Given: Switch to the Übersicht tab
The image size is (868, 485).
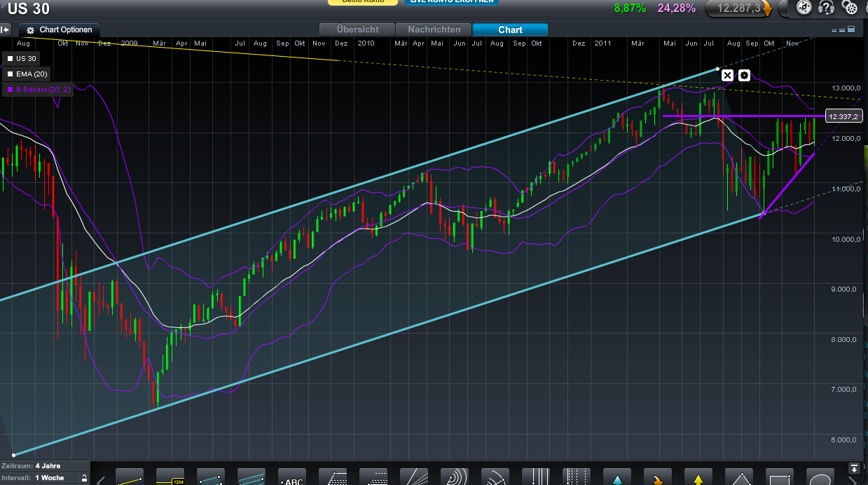Looking at the screenshot, I should [x=357, y=29].
